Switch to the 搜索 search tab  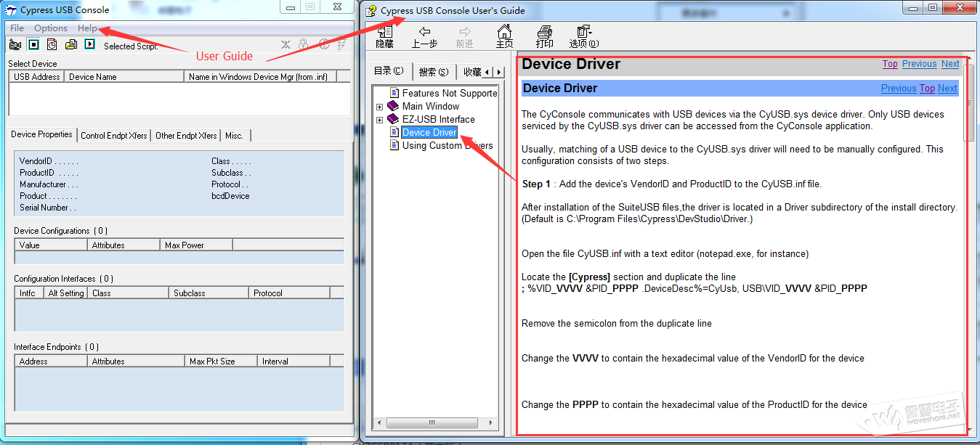pyautogui.click(x=434, y=72)
